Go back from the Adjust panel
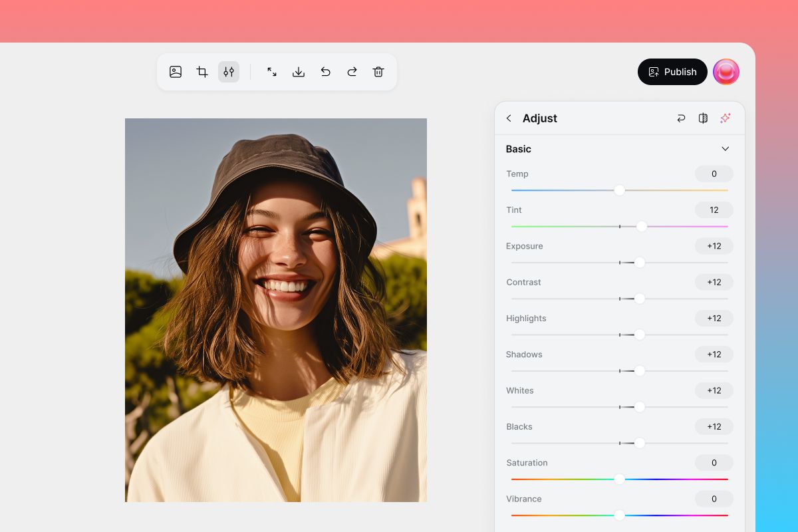 (509, 118)
